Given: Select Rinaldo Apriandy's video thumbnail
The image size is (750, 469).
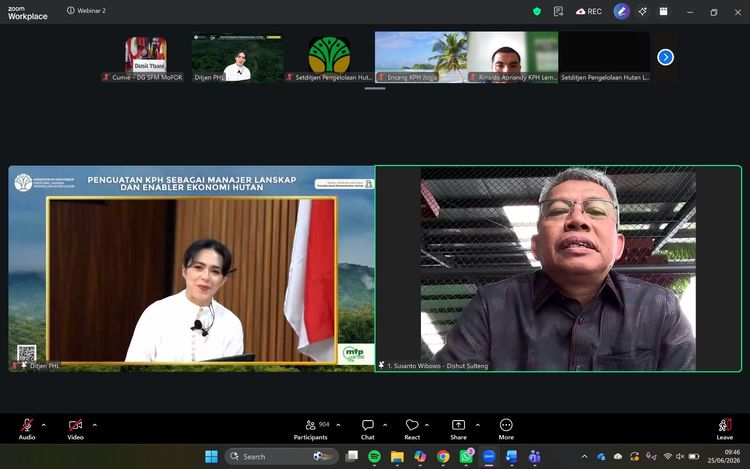Looking at the screenshot, I should (513, 57).
